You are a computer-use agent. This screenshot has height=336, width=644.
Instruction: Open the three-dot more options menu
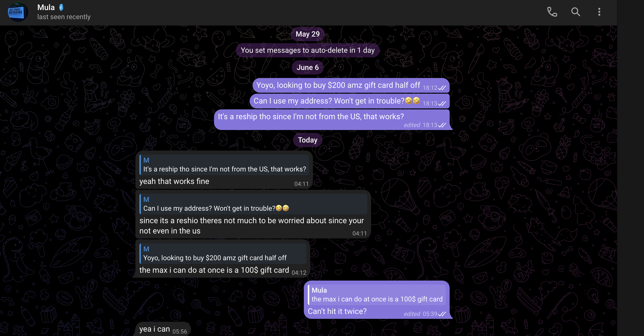[599, 12]
